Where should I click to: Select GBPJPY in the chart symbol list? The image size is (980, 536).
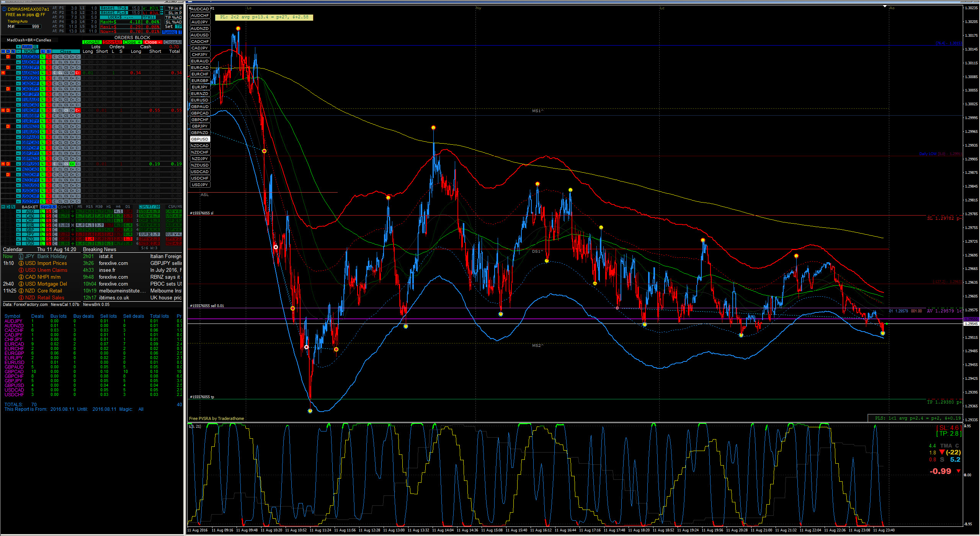click(200, 126)
